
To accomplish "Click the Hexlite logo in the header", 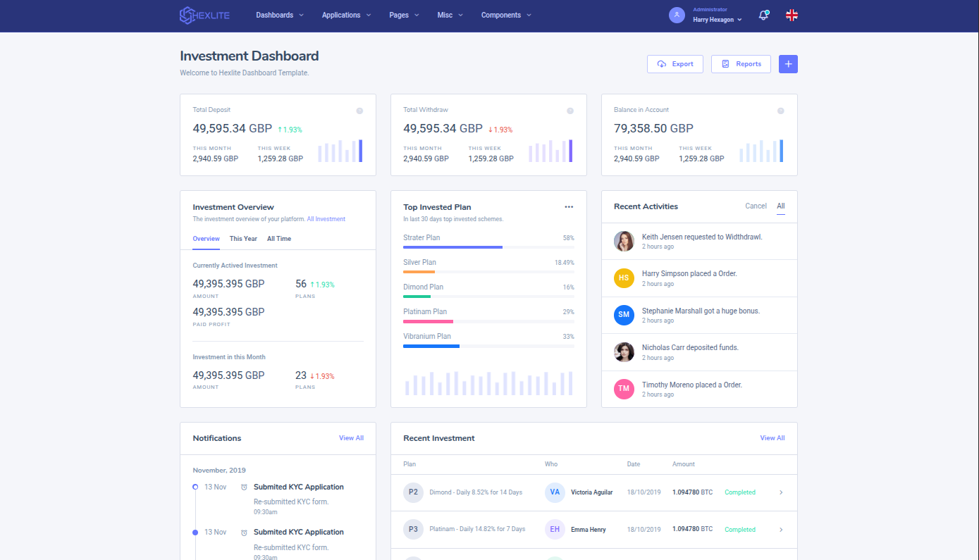I will coord(204,15).
